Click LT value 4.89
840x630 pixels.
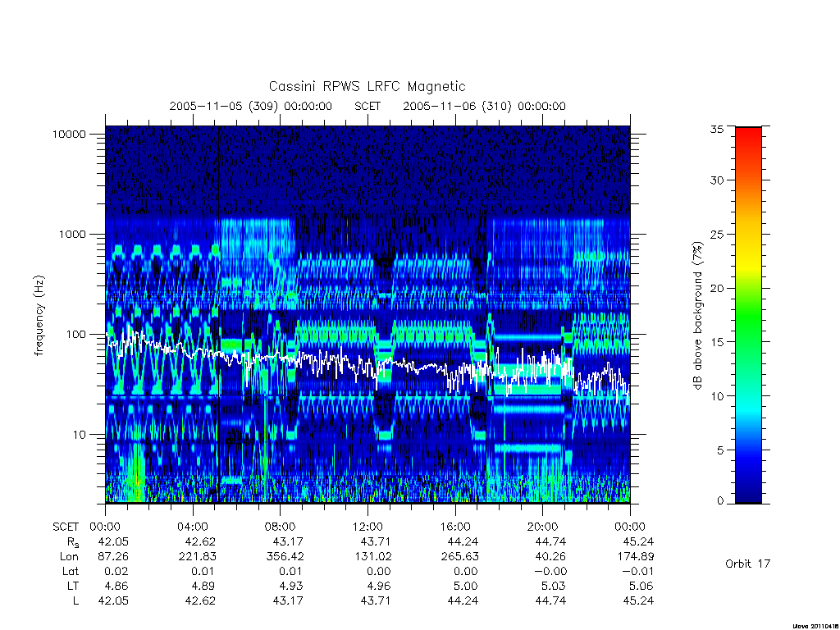click(204, 586)
